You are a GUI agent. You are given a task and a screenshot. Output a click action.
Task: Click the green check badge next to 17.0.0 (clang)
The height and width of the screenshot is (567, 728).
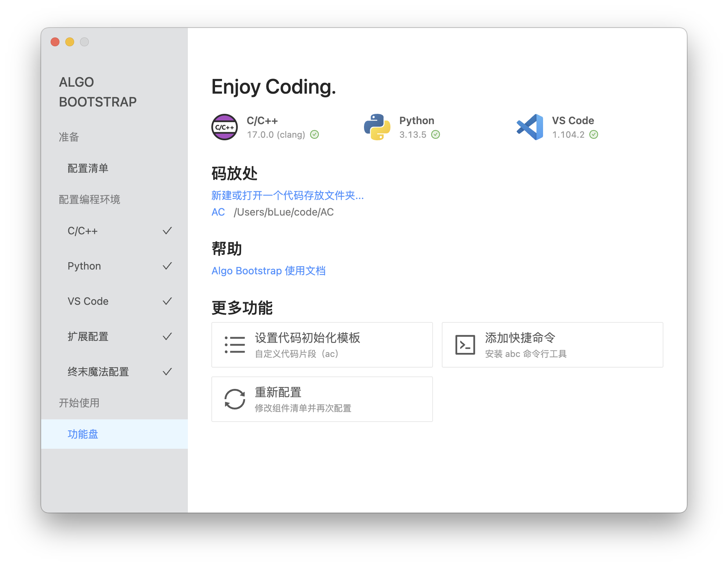[314, 135]
